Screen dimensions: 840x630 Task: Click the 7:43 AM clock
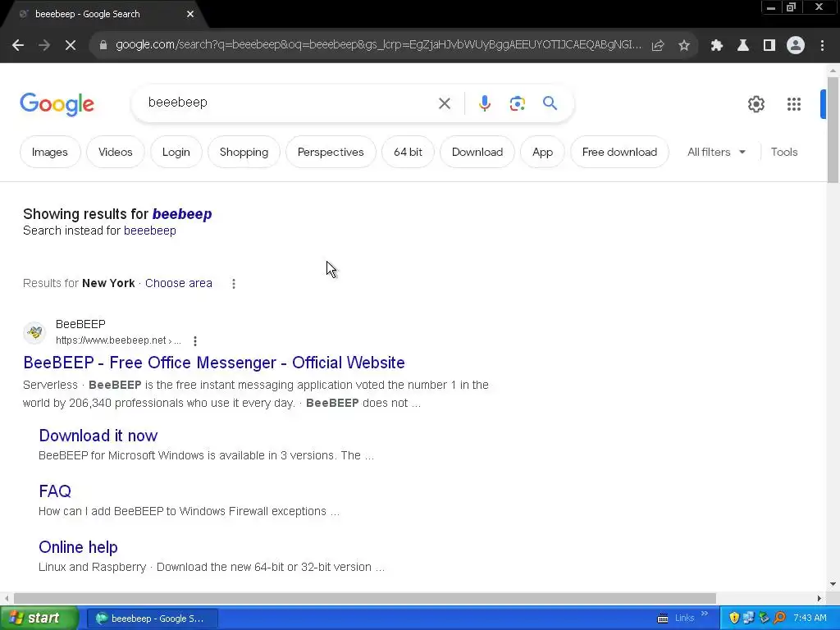click(x=810, y=619)
